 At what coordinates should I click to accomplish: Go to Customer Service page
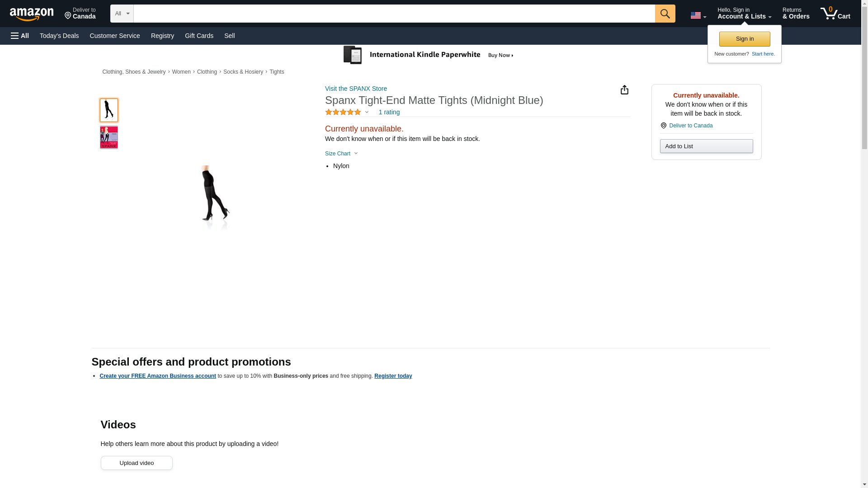115,36
